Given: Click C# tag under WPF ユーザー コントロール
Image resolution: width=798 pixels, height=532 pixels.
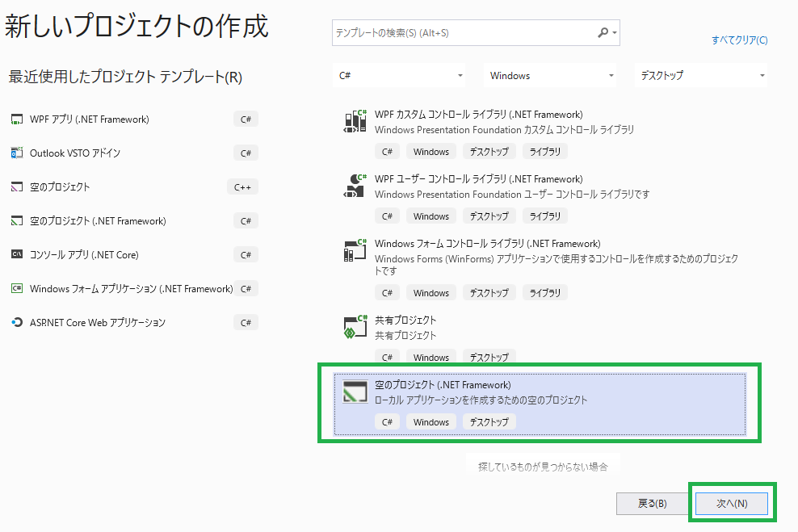Looking at the screenshot, I should (x=388, y=216).
